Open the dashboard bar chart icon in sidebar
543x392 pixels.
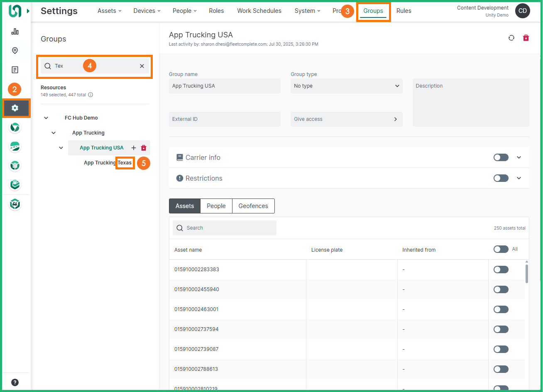click(x=15, y=32)
